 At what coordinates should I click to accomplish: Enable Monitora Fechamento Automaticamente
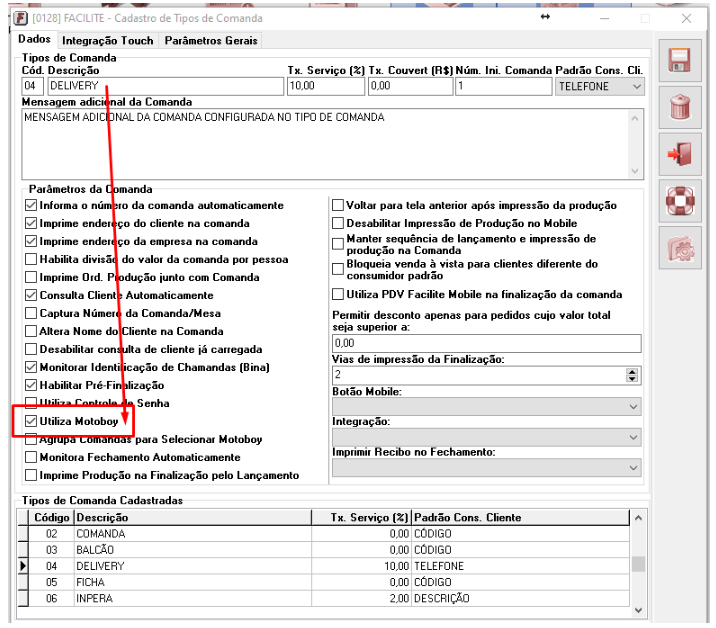pos(31,457)
